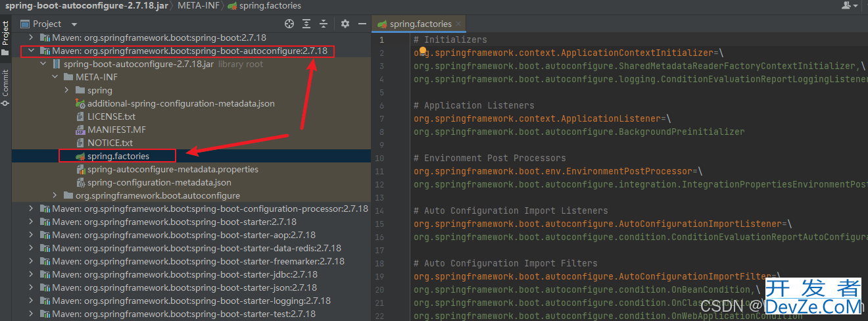Select Maven spring-boot-starter-logging:2.7.18 row
This screenshot has height=321, width=868.
pyautogui.click(x=191, y=301)
